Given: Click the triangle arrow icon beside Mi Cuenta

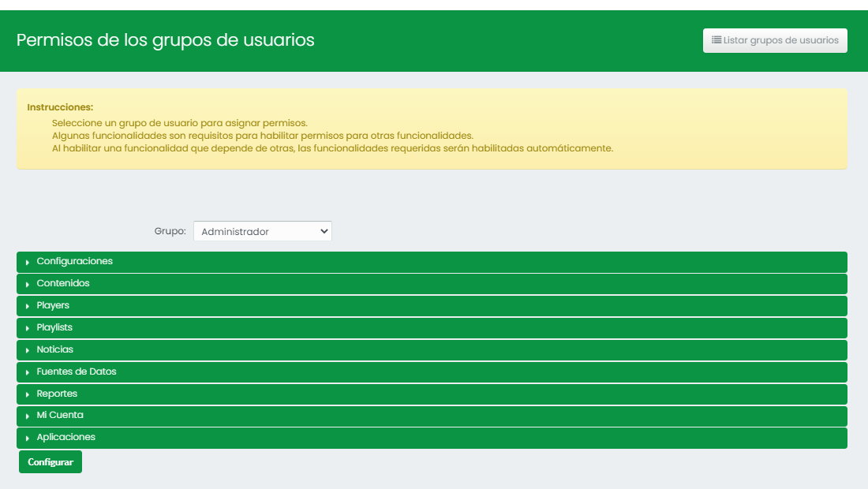Looking at the screenshot, I should point(27,416).
